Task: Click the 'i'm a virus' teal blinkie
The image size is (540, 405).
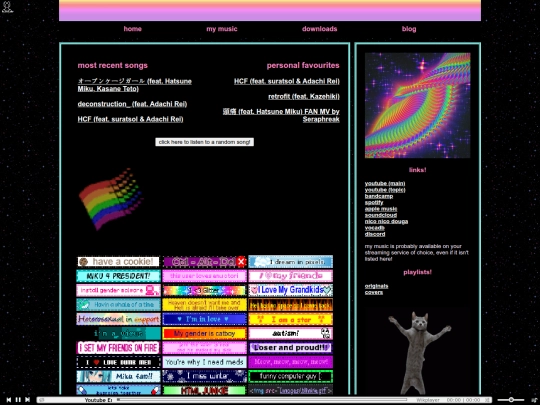Action: coord(118,333)
